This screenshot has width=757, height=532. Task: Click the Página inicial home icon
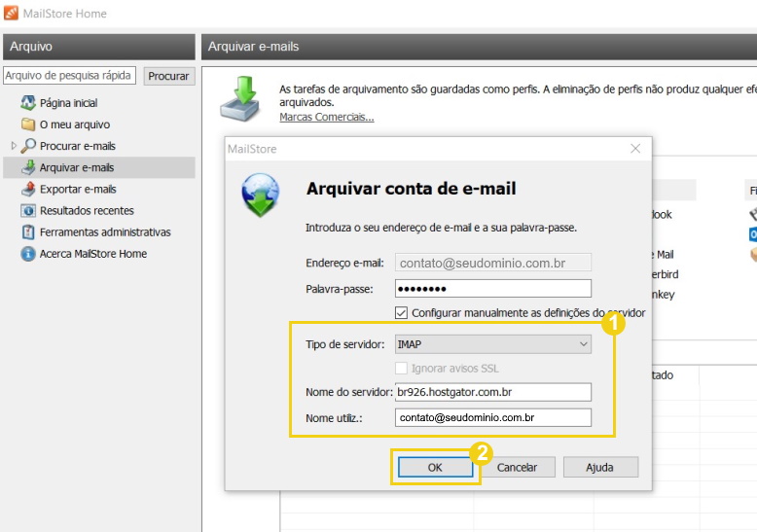28,102
